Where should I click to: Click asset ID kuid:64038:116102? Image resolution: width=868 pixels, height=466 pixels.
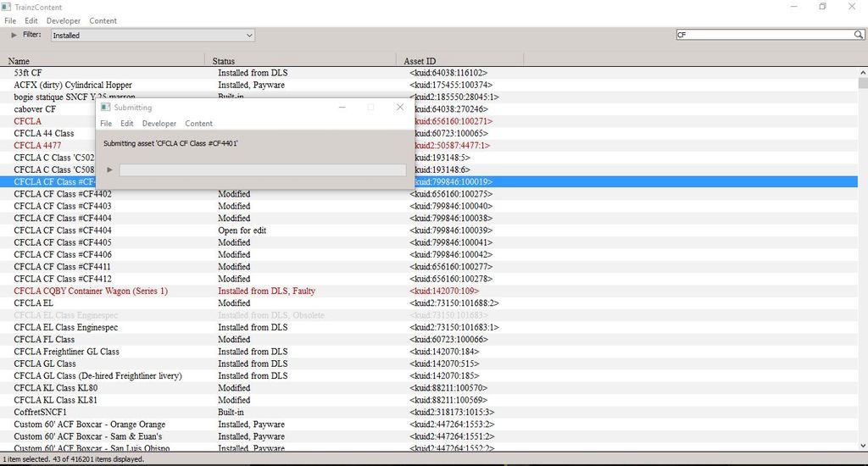click(448, 73)
